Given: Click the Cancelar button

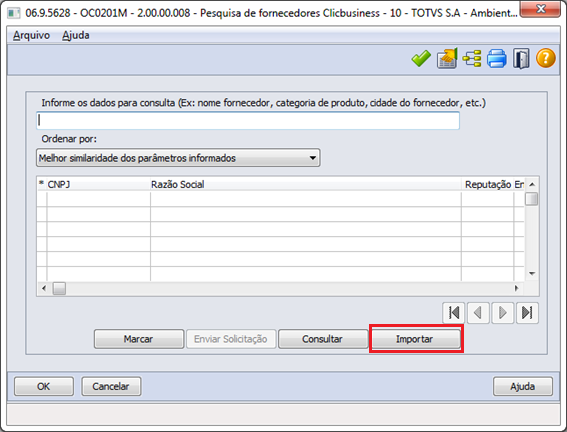Looking at the screenshot, I should tap(111, 386).
